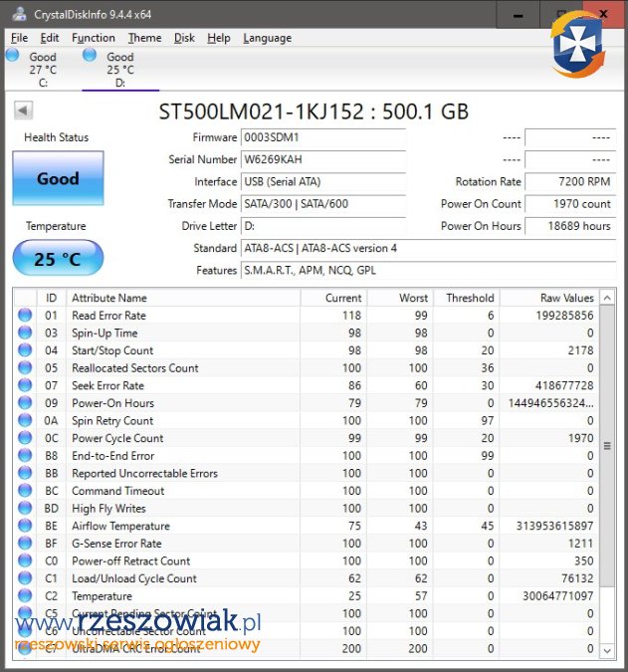This screenshot has height=672, width=628.
Task: Click status orb for Power-off Retract Count
Action: tap(25, 561)
